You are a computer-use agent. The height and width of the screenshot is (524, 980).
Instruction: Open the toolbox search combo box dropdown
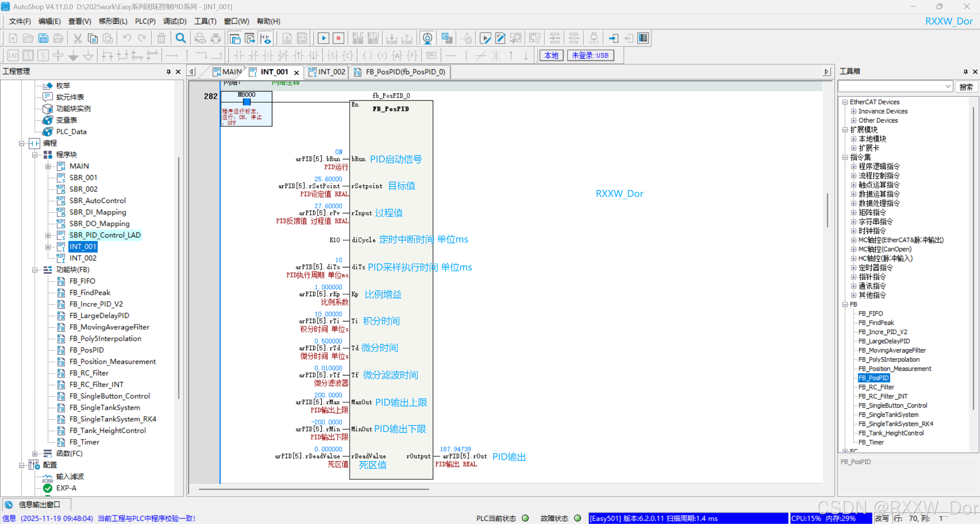pos(948,87)
